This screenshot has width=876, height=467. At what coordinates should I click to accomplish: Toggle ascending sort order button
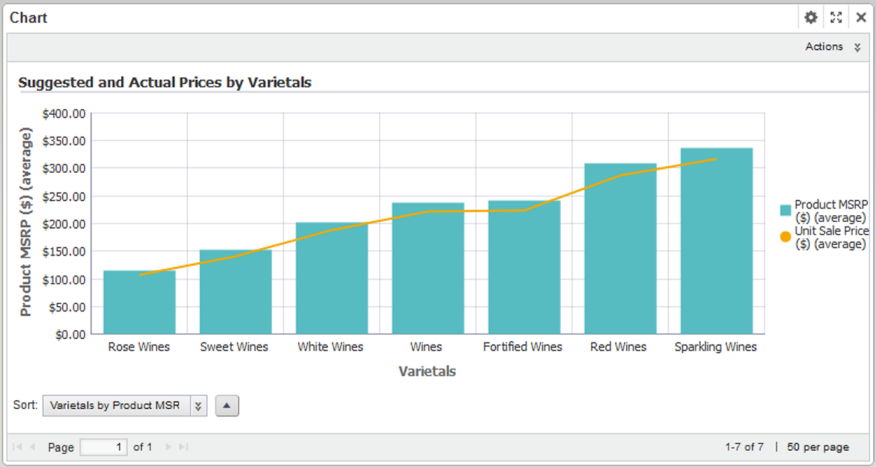point(227,406)
